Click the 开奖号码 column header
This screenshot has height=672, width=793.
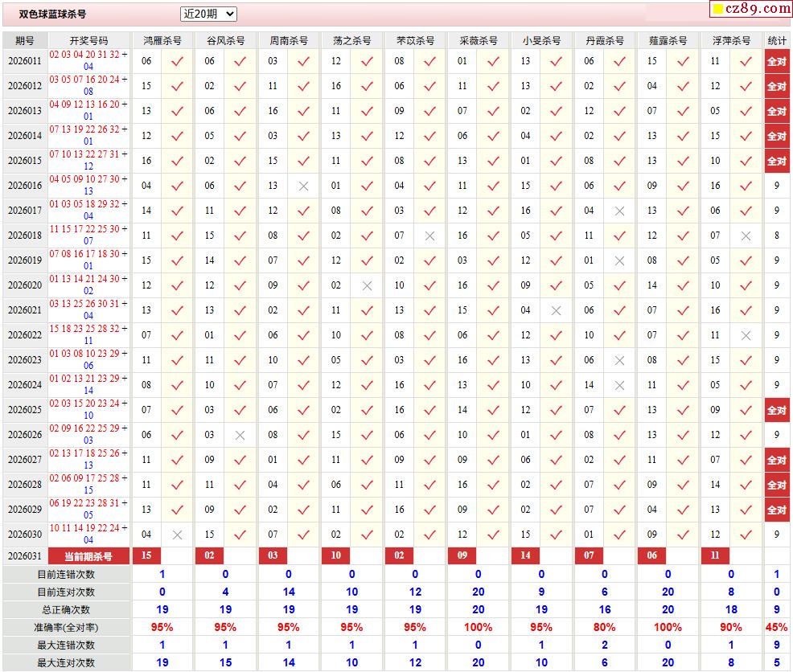click(88, 40)
